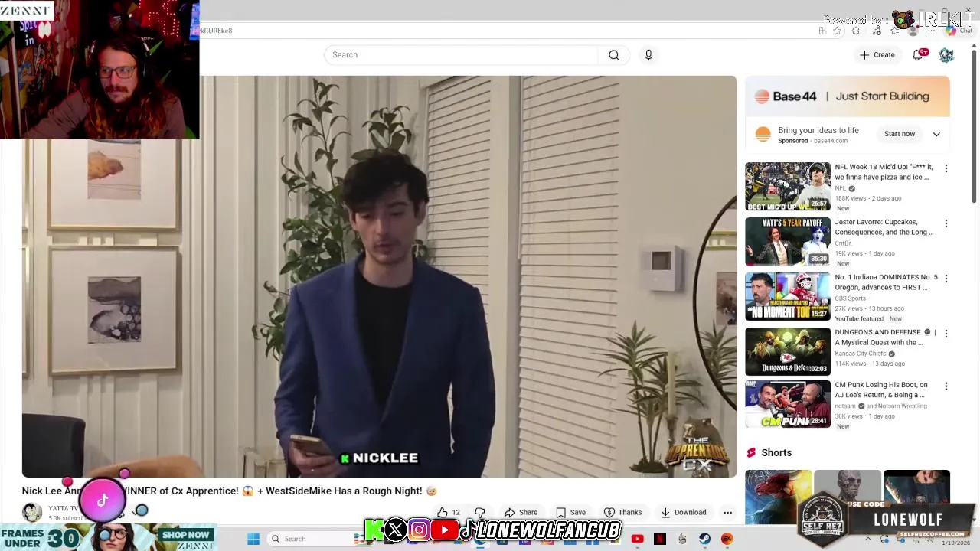Viewport: 980px width, 551px height.
Task: Click the YouTube search magnifier button
Action: 614,55
